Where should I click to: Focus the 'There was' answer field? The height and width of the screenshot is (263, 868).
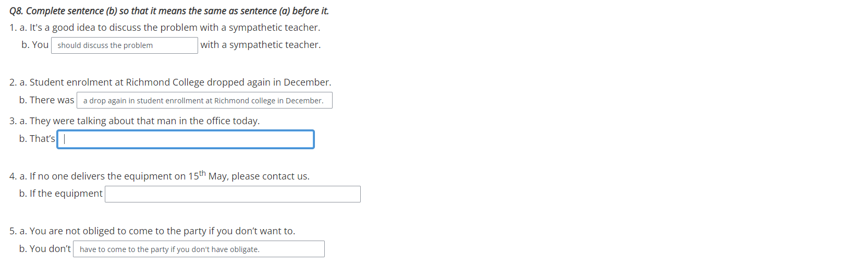point(204,100)
